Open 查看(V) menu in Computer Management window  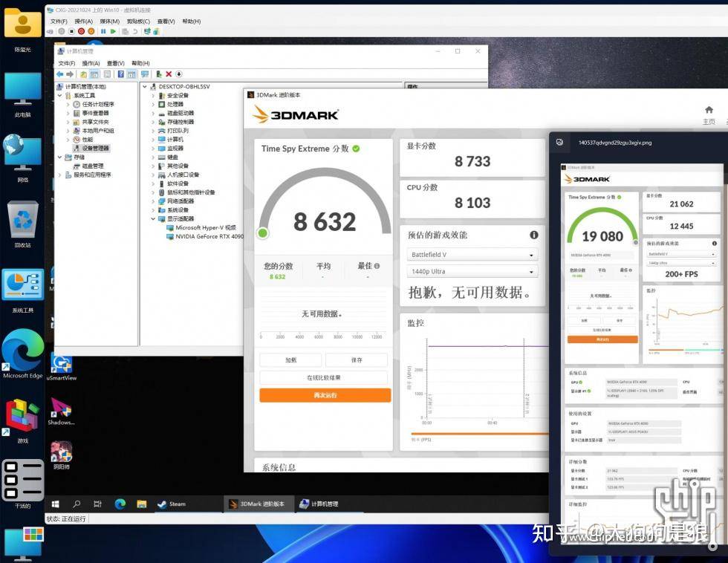point(116,63)
